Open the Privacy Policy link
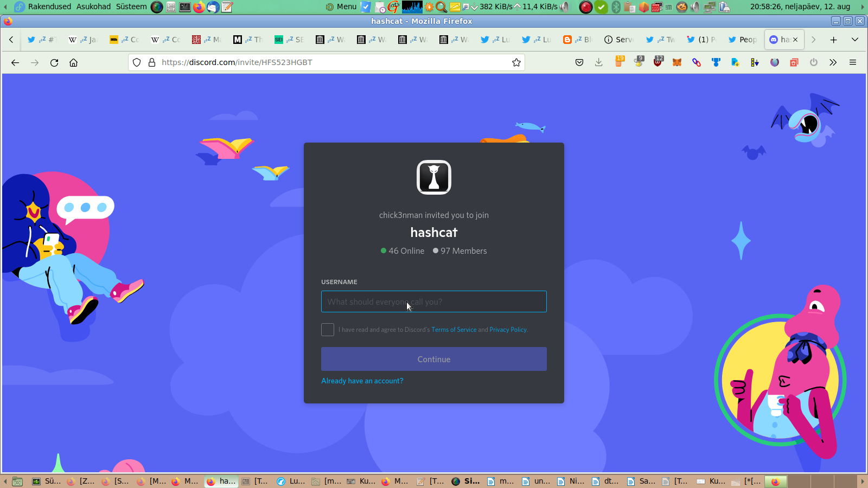Screen dimensions: 868x488 (508, 330)
